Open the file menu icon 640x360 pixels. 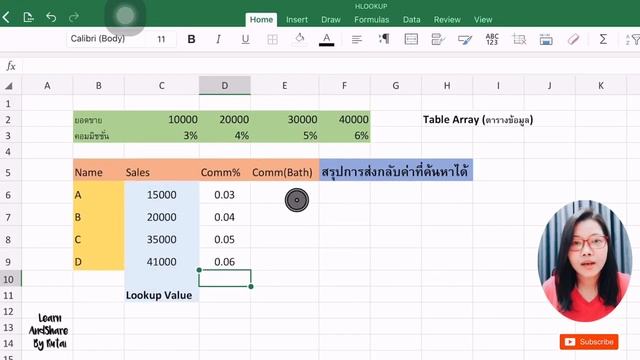coord(28,17)
